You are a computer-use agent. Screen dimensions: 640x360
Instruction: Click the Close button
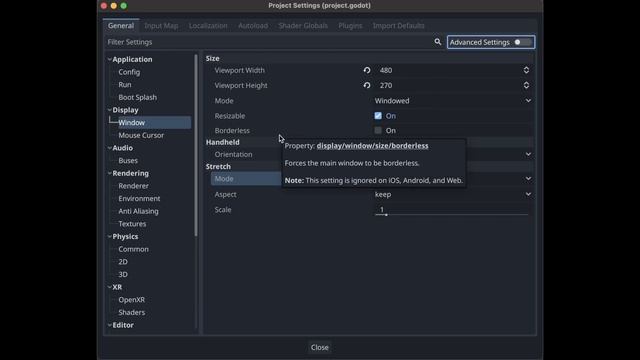coord(320,347)
